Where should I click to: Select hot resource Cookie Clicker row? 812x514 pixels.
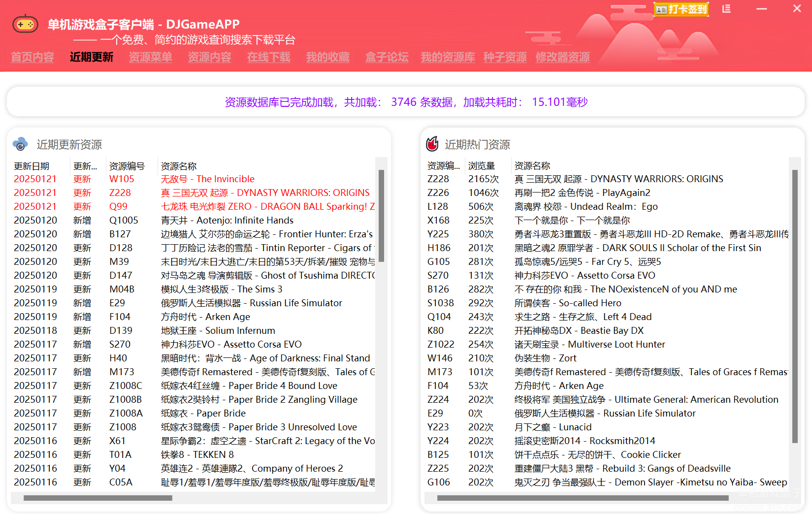607,454
